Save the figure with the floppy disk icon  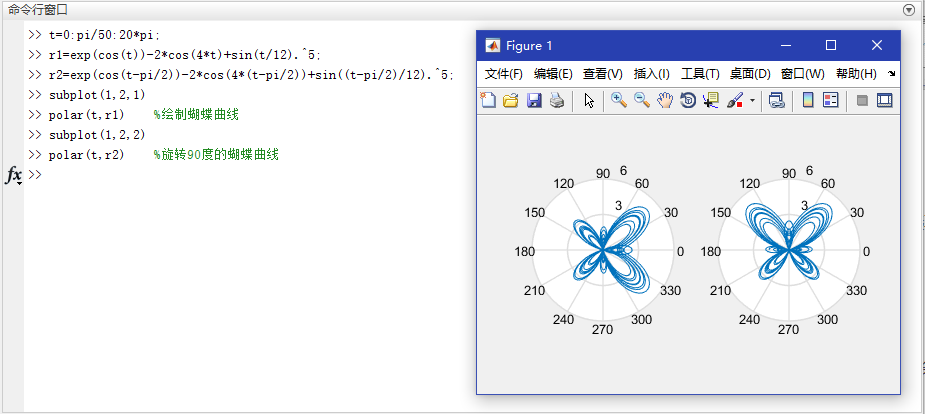coord(534,100)
